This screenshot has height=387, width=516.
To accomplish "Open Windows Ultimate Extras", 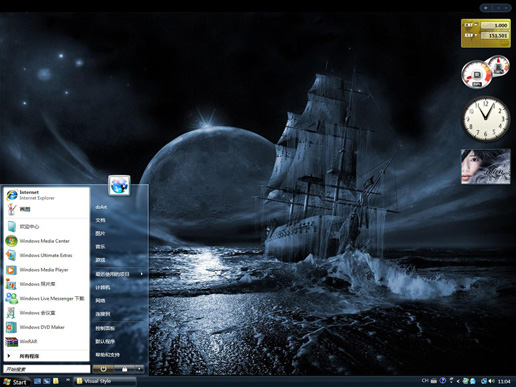I will [x=46, y=255].
